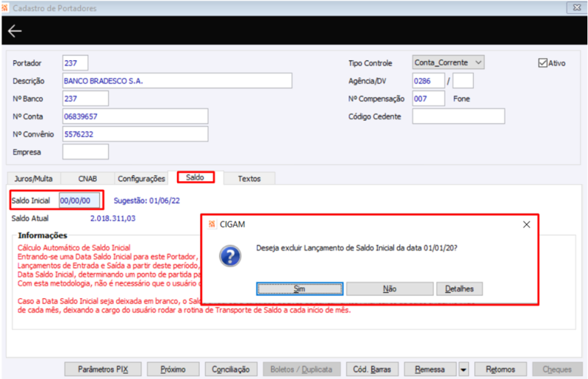This screenshot has height=379, width=588.
Task: Select the agency DV field after slash
Action: [463, 81]
